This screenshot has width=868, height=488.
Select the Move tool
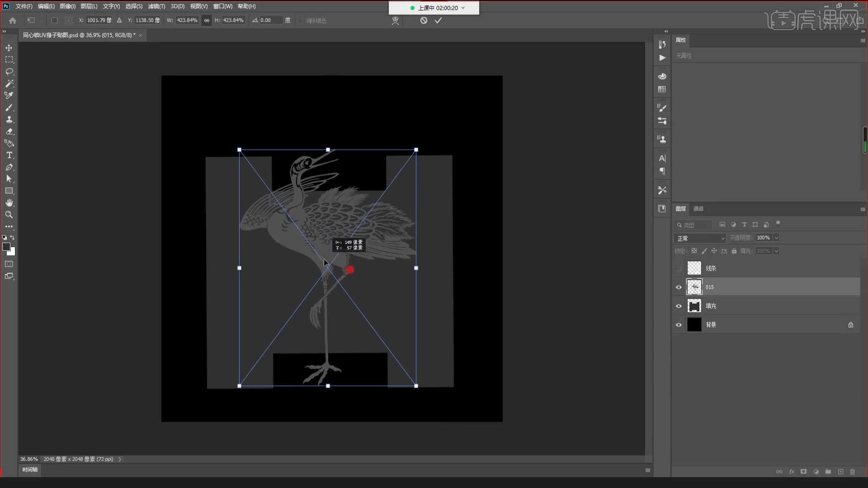pos(9,48)
